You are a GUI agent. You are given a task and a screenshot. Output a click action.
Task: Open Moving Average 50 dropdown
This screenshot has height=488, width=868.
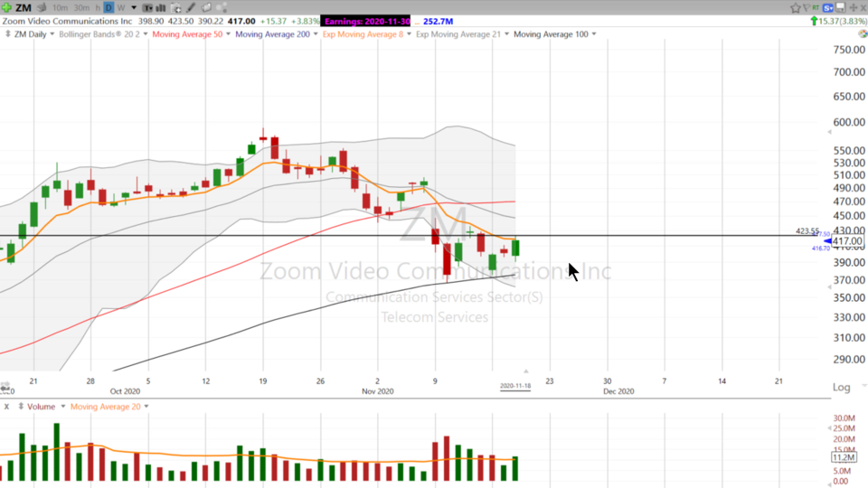click(x=228, y=34)
